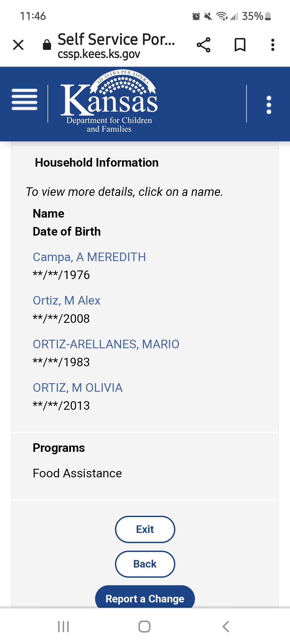Open the hamburger navigation menu
This screenshot has height=644, width=290.
point(24,100)
